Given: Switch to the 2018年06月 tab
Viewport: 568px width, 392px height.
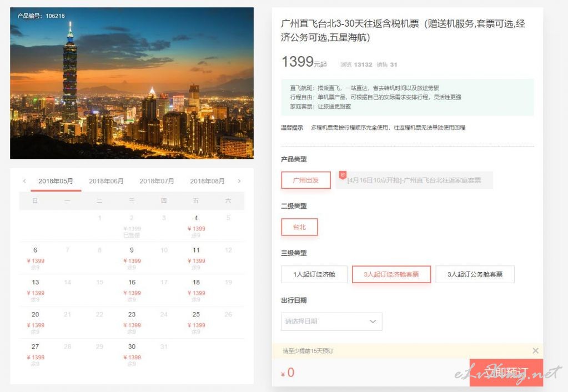Looking at the screenshot, I should [106, 181].
